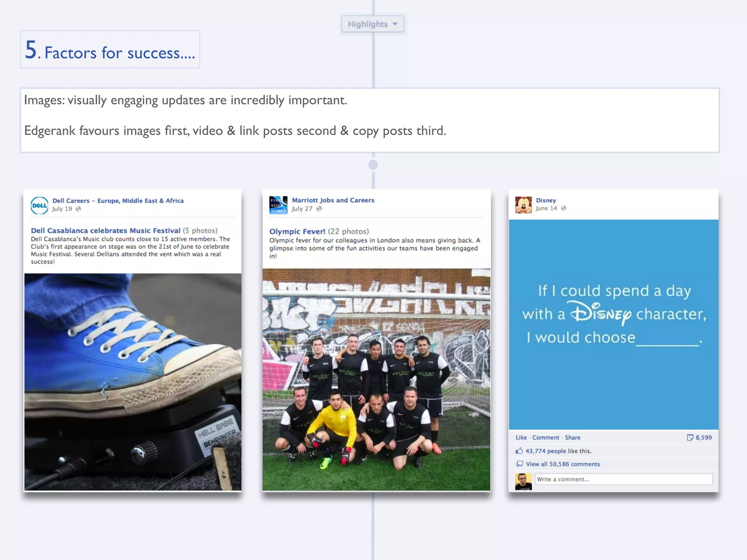Open the Disney character fill-in-the-blank image
The height and width of the screenshot is (560, 747).
(x=614, y=324)
